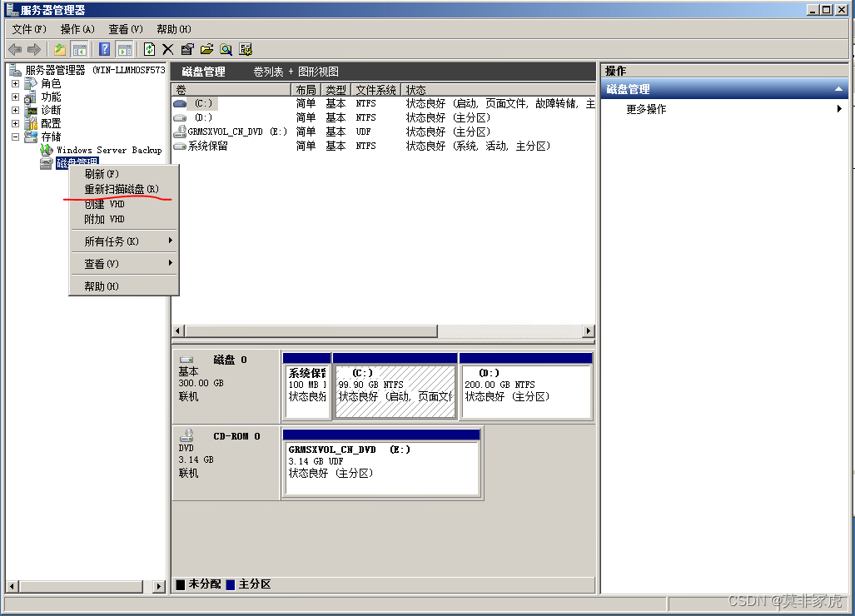Open the 操作 menu in menu bar
The image size is (855, 616).
coord(77,29)
